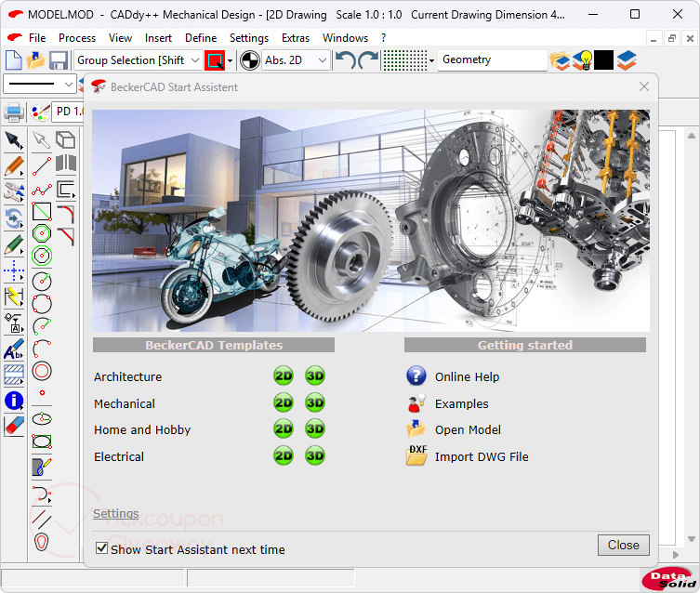This screenshot has height=593, width=700.
Task: Open the File menu
Action: pos(37,38)
